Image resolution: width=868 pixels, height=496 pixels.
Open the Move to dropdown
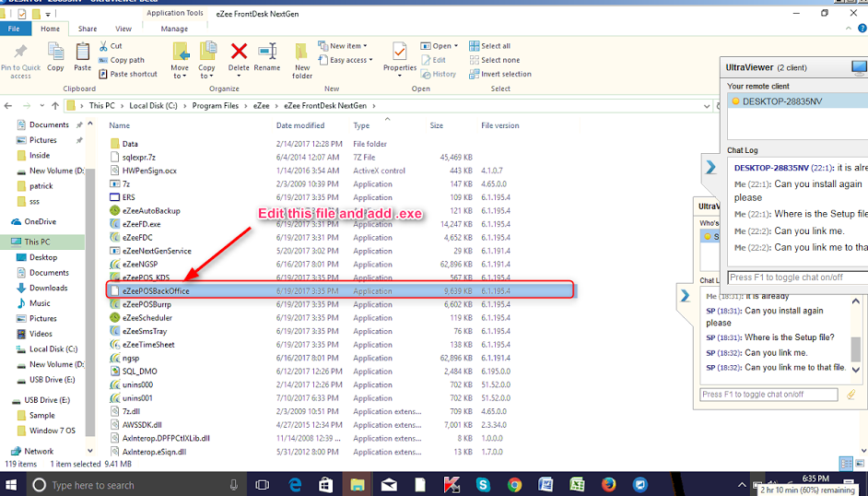180,60
